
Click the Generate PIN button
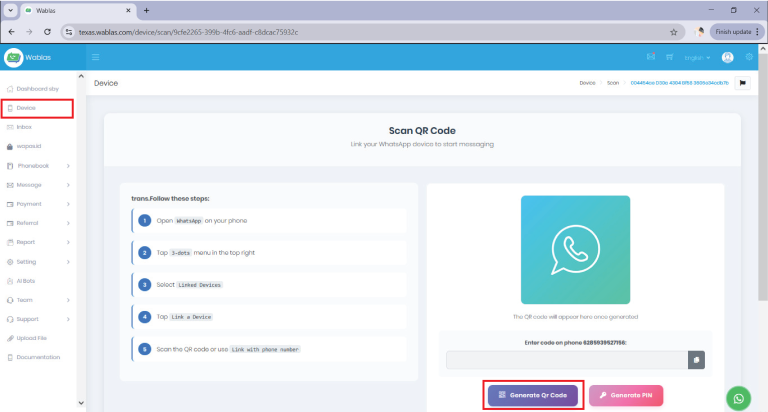626,395
